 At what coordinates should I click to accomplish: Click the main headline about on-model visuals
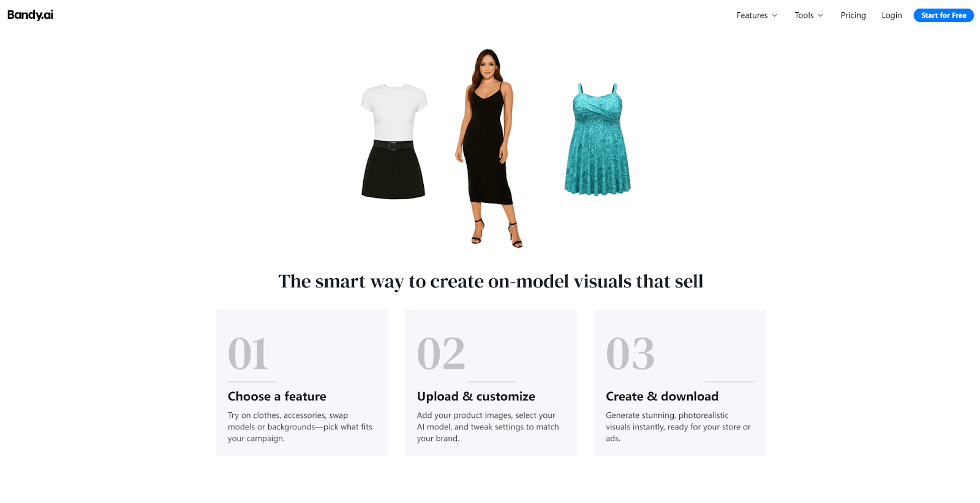[491, 281]
